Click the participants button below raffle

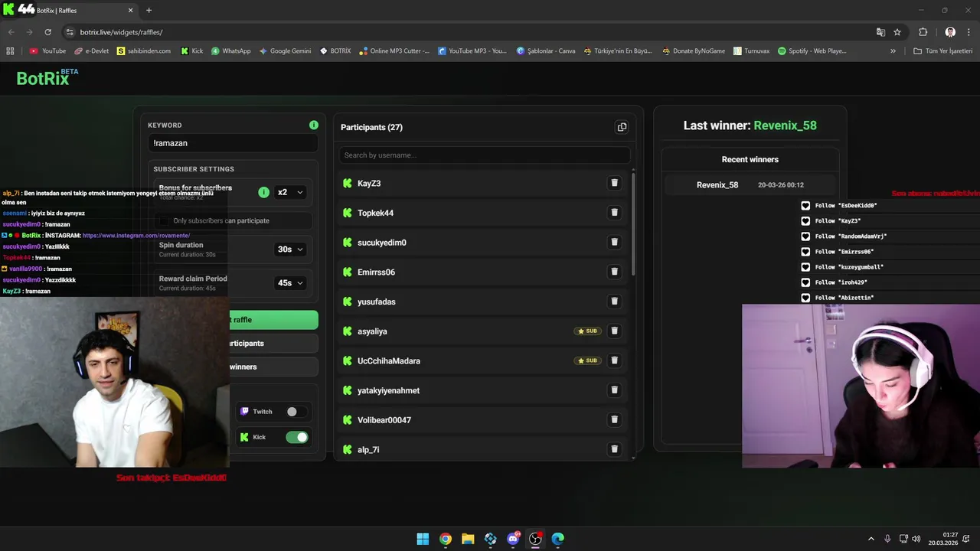[x=273, y=343]
